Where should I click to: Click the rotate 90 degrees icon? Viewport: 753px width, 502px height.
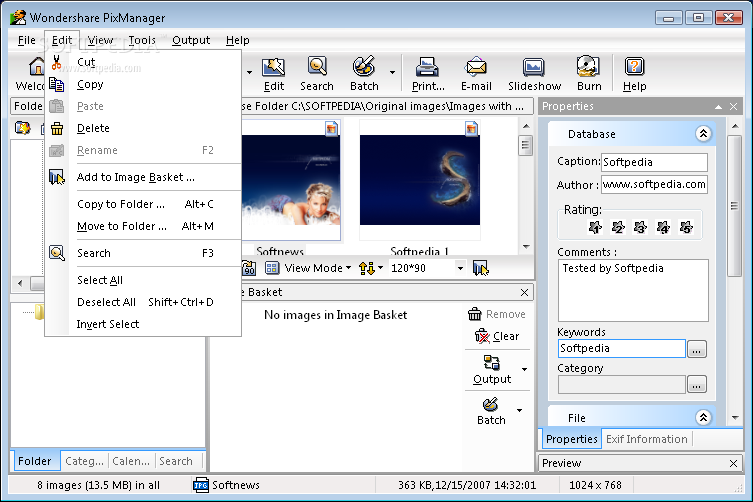248,268
